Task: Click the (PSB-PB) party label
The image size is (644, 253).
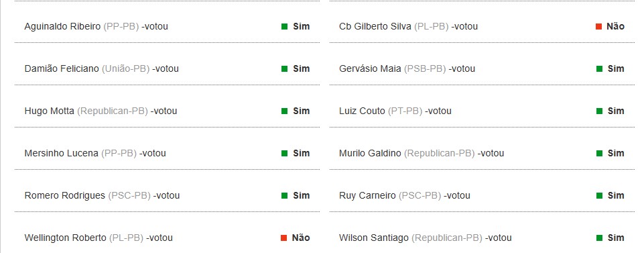Action: [425, 68]
